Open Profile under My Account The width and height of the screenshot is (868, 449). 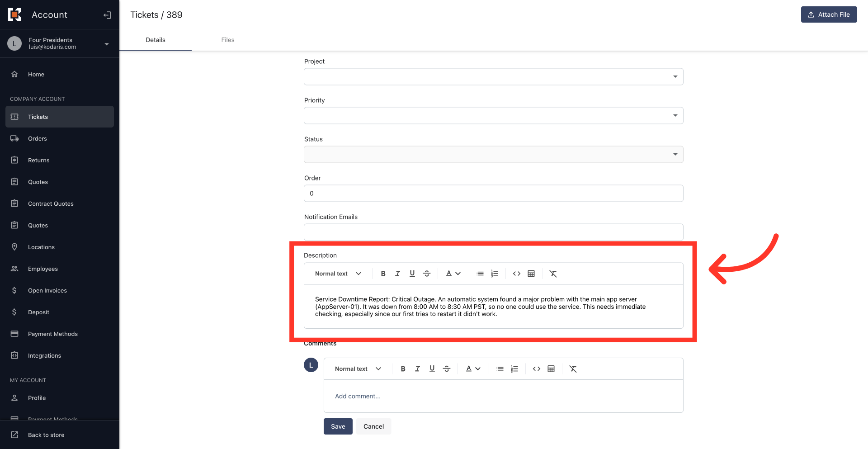tap(60, 398)
